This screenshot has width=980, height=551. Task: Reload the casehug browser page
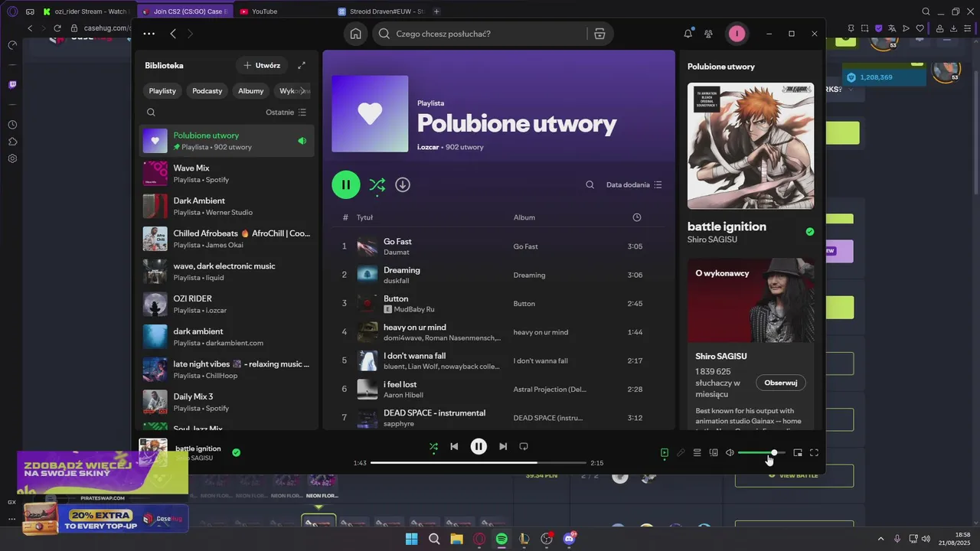click(57, 28)
